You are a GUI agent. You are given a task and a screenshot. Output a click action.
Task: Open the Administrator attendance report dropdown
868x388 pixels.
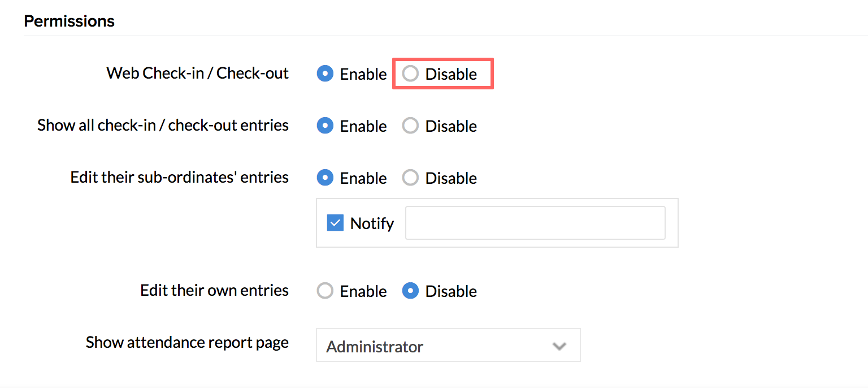[448, 346]
